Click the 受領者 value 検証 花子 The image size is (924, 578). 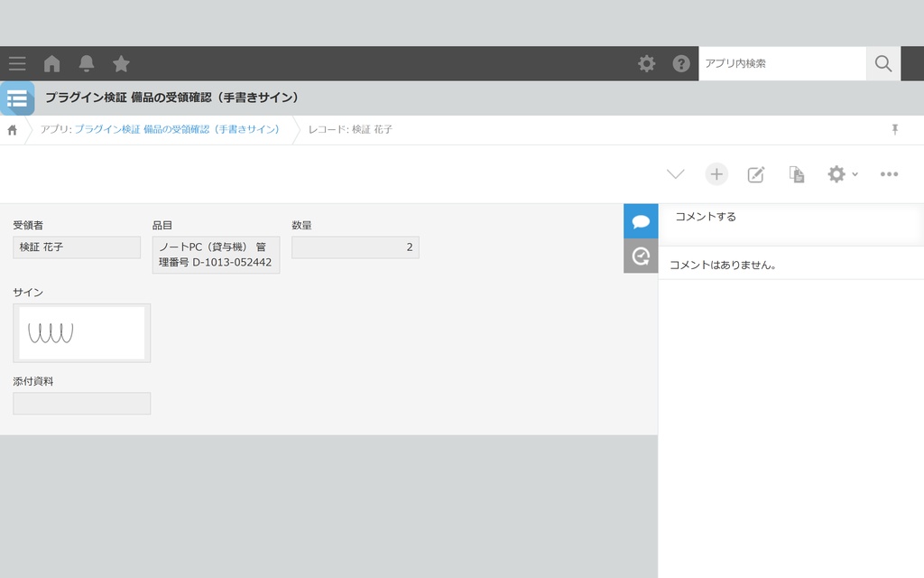pyautogui.click(x=77, y=247)
